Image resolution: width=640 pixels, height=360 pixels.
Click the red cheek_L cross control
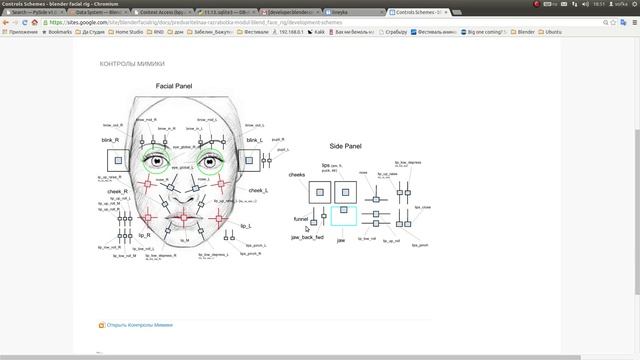point(221,184)
